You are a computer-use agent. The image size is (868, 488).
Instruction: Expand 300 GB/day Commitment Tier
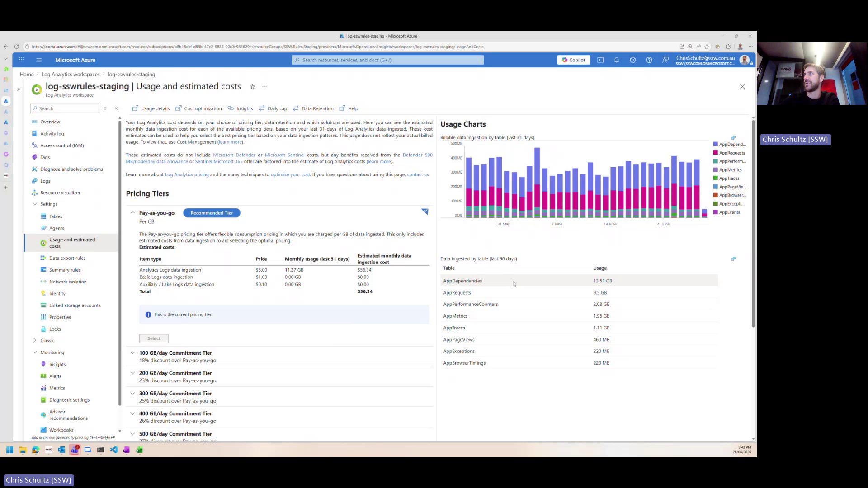click(132, 393)
